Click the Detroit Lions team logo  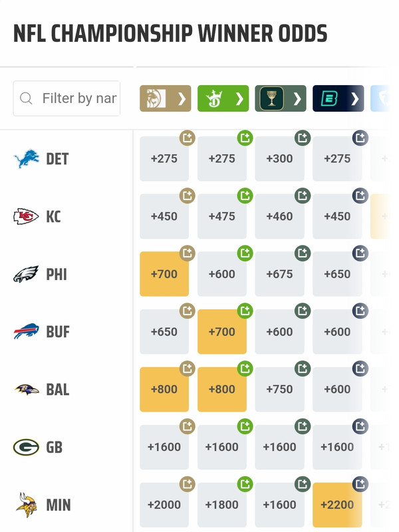click(26, 159)
